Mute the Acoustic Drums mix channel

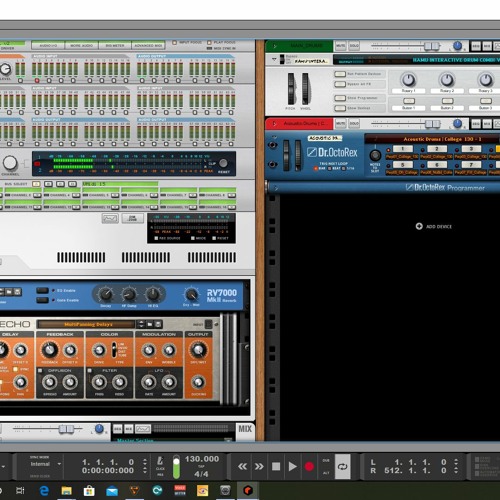341,124
